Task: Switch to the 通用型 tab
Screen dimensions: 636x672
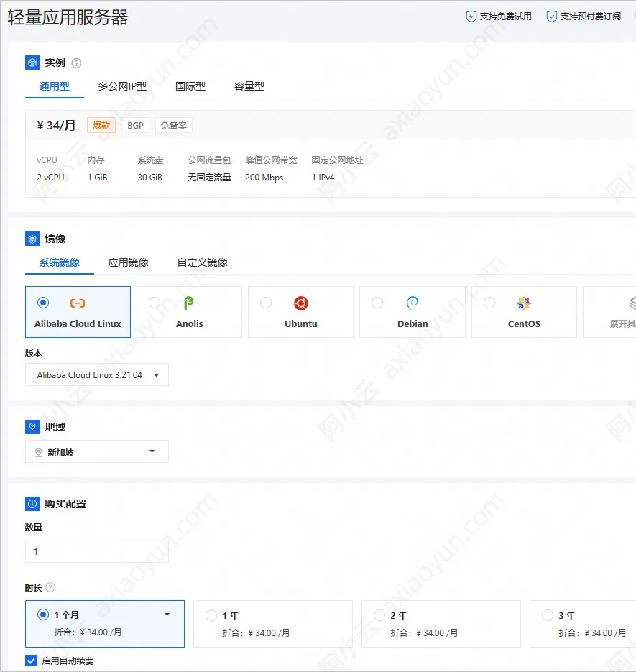Action: click(54, 86)
